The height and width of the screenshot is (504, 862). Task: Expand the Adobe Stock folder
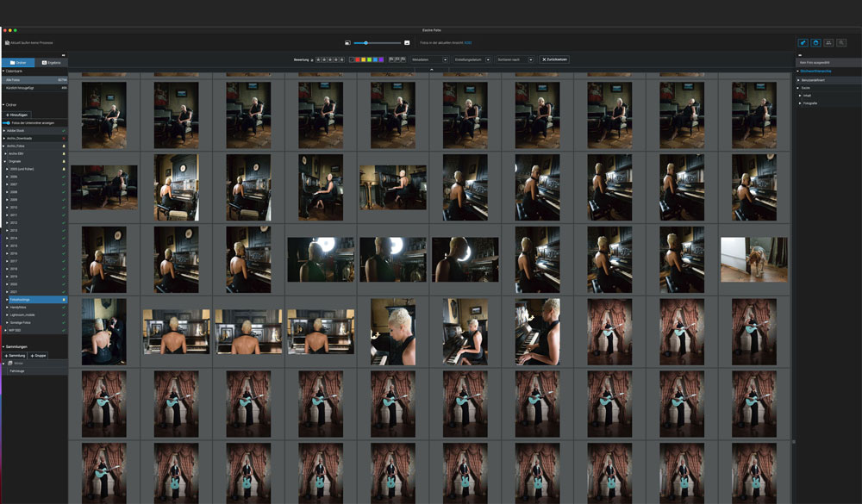click(x=3, y=131)
